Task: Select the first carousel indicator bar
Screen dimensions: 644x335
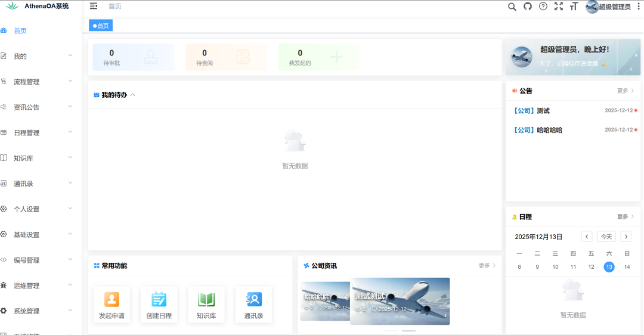Action: pos(391,330)
